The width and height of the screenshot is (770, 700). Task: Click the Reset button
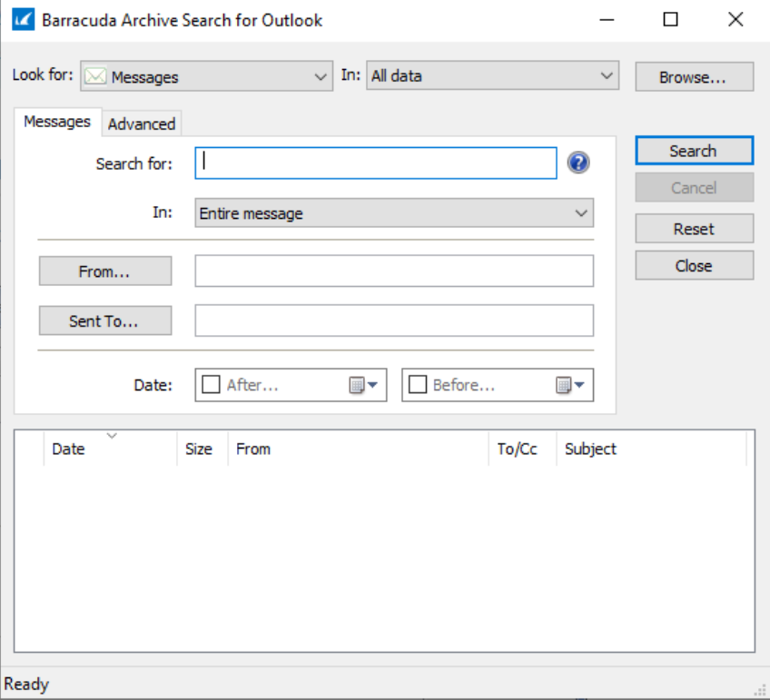click(x=694, y=229)
